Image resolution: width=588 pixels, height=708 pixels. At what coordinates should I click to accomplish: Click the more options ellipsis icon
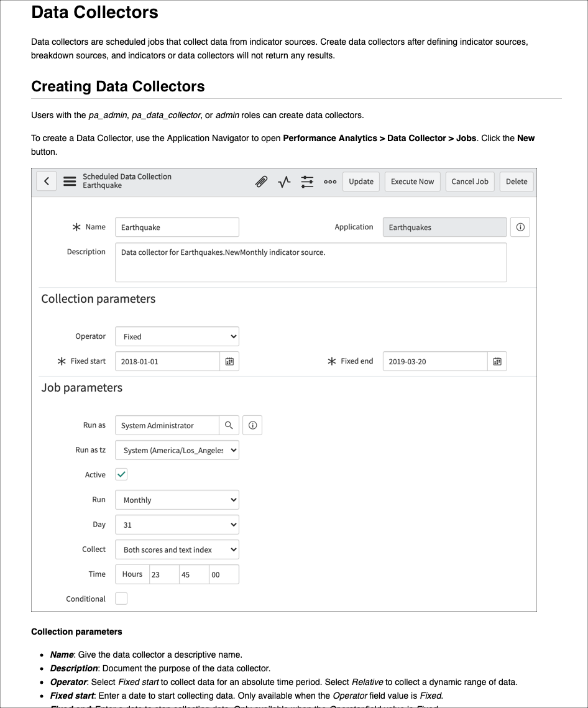tap(329, 182)
